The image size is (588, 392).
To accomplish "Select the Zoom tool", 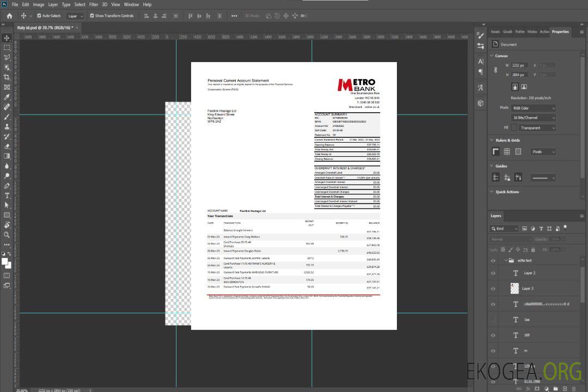I will 7,235.
